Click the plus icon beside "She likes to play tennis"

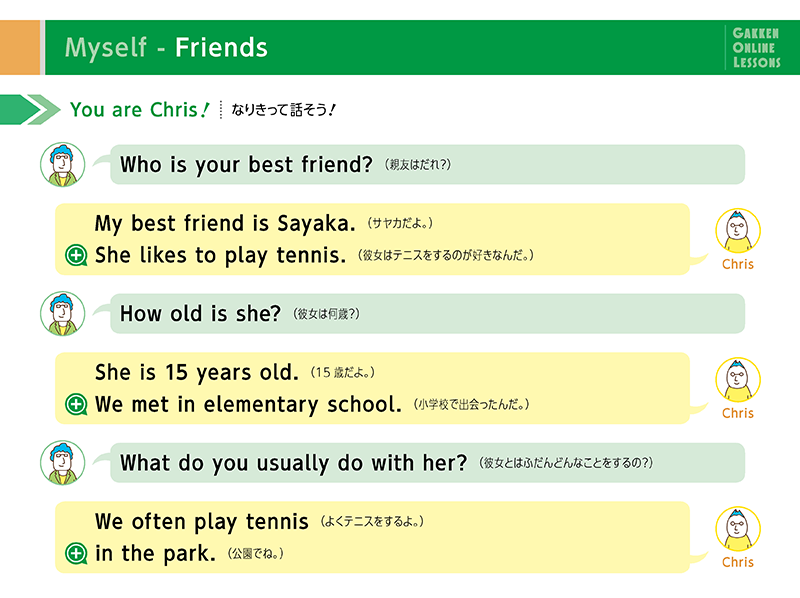[76, 256]
